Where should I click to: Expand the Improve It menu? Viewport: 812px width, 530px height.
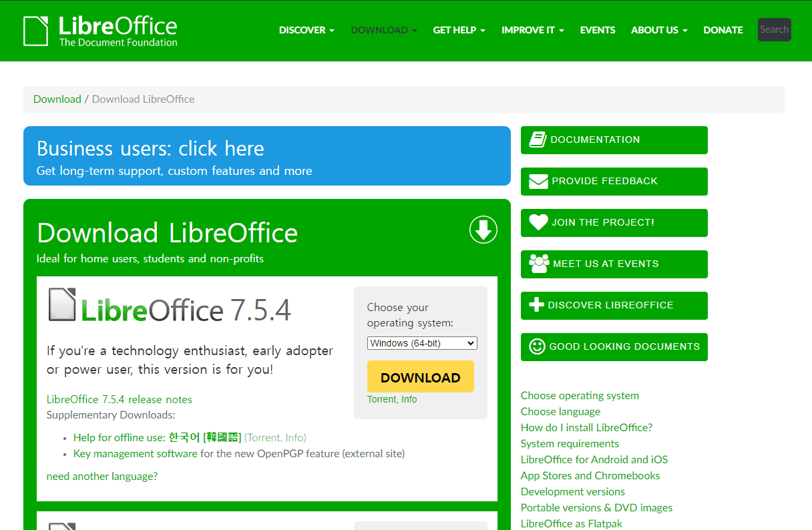click(x=533, y=30)
